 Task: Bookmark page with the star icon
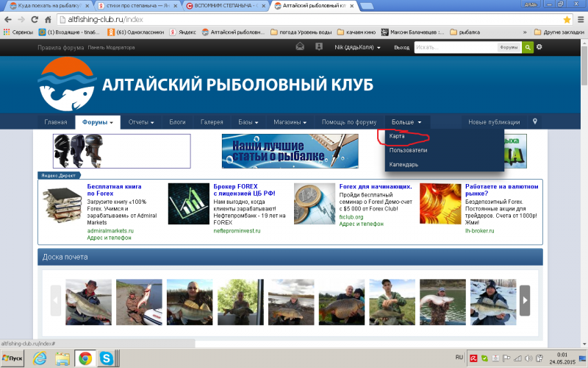click(x=567, y=20)
